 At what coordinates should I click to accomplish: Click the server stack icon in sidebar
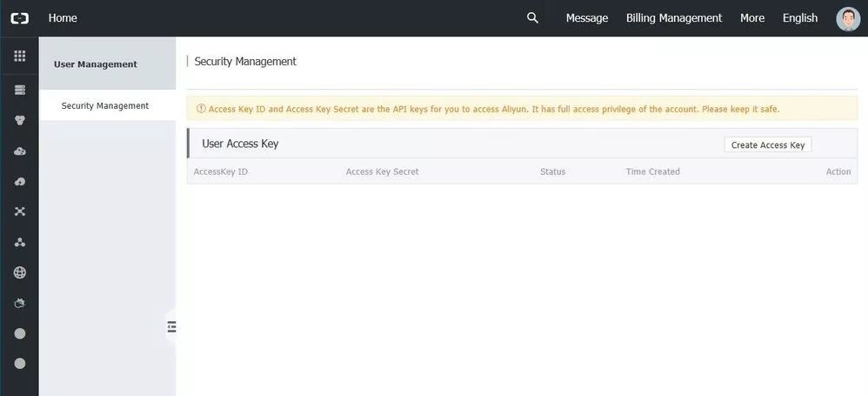tap(19, 90)
